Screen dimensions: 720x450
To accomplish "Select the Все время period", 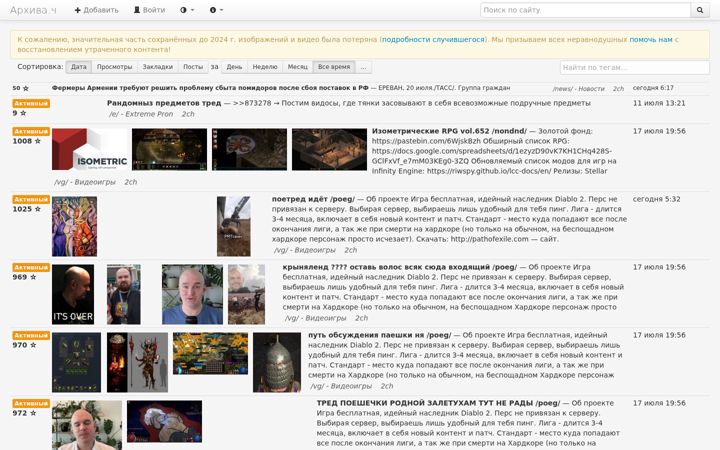I will point(334,67).
